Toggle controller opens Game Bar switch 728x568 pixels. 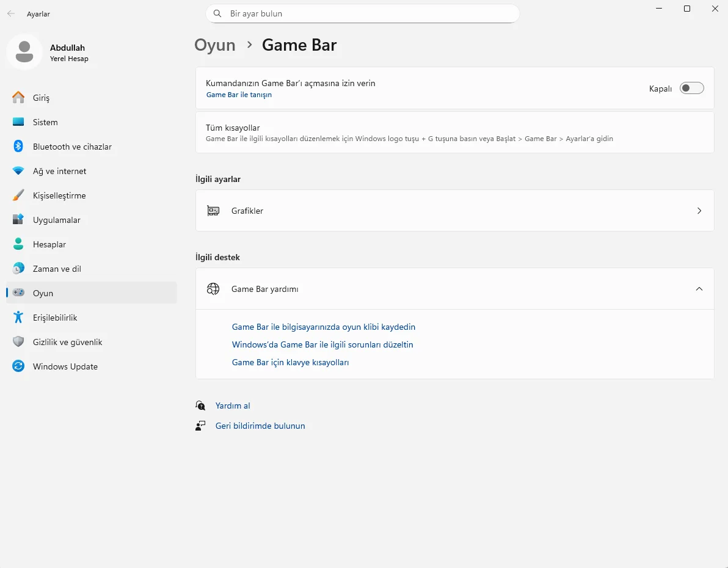coord(691,88)
